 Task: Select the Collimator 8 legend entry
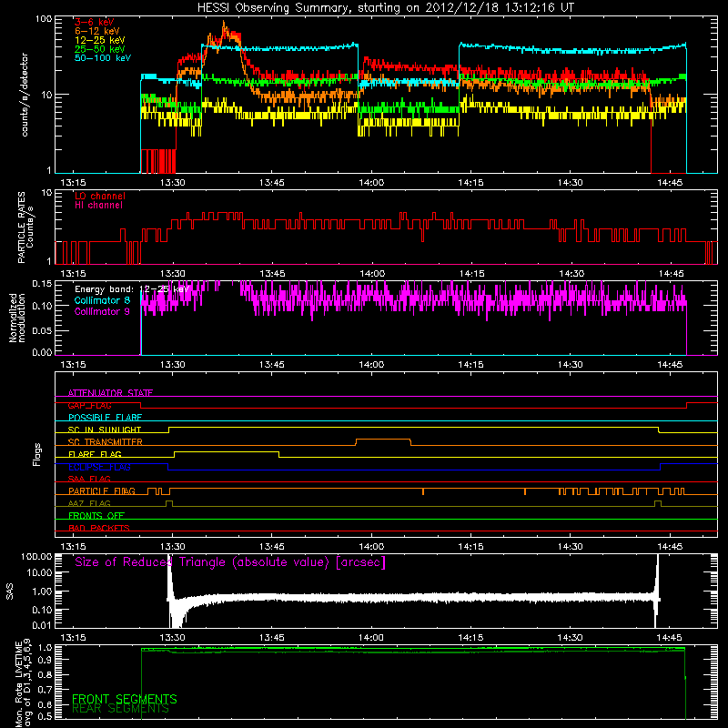pyautogui.click(x=102, y=300)
